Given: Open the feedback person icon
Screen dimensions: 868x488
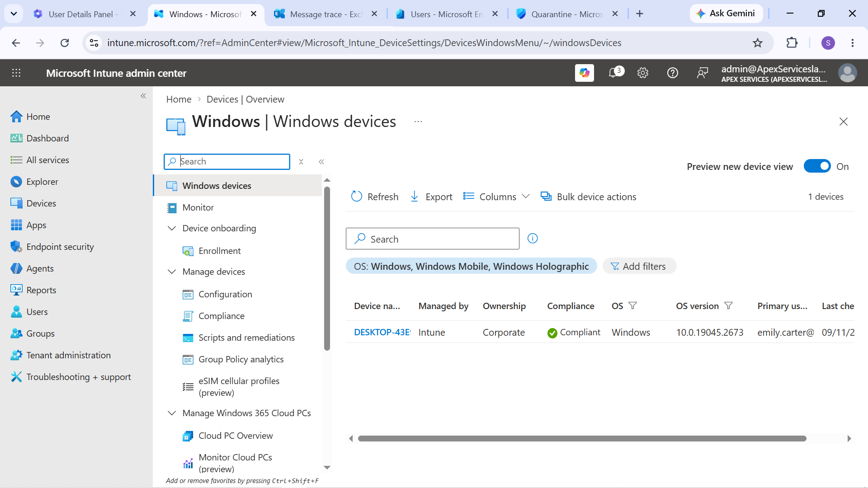Looking at the screenshot, I should coord(702,73).
